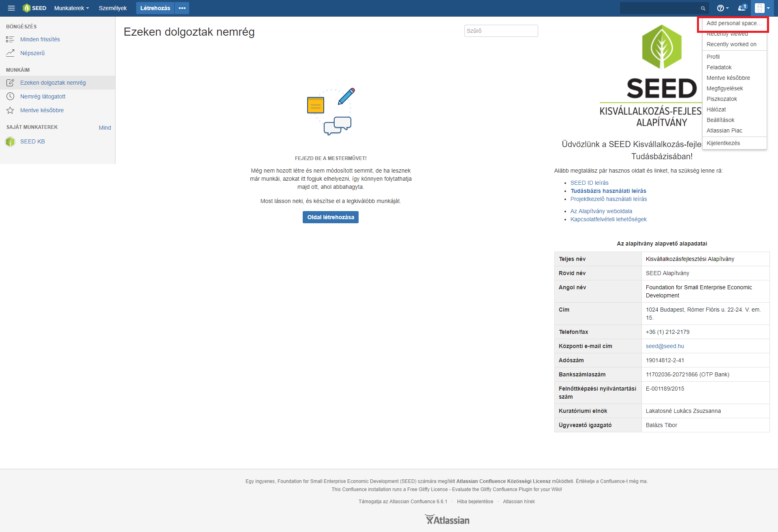Click the star icon for Mentve későbbre
778x532 pixels.
[10, 110]
